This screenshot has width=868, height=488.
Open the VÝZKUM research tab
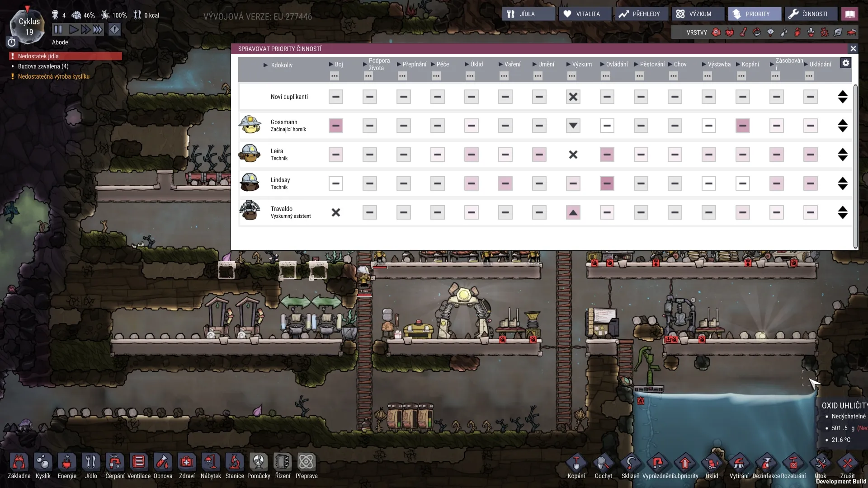pyautogui.click(x=698, y=14)
